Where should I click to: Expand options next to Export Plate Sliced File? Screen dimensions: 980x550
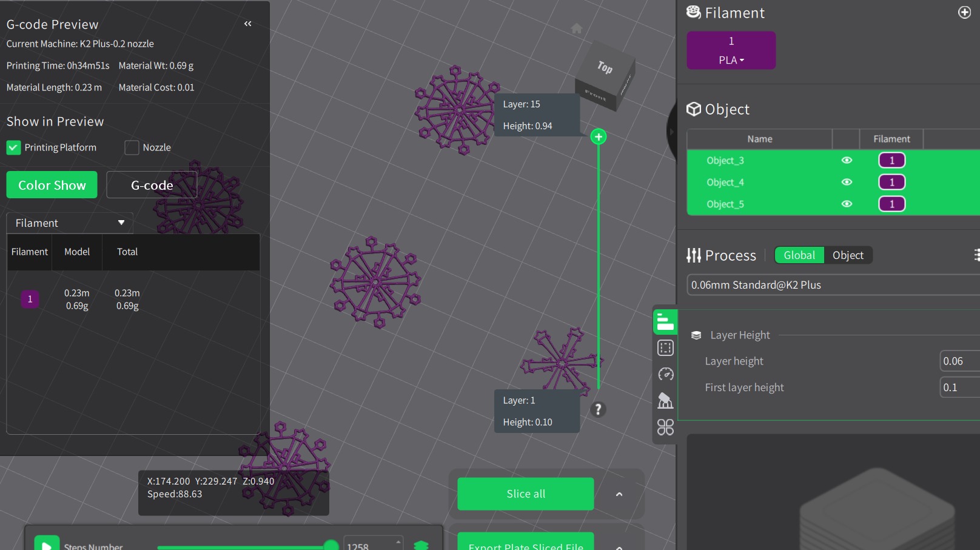point(619,546)
